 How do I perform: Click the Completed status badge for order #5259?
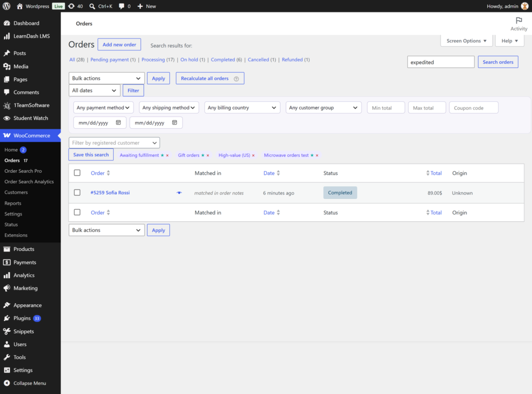click(x=340, y=193)
